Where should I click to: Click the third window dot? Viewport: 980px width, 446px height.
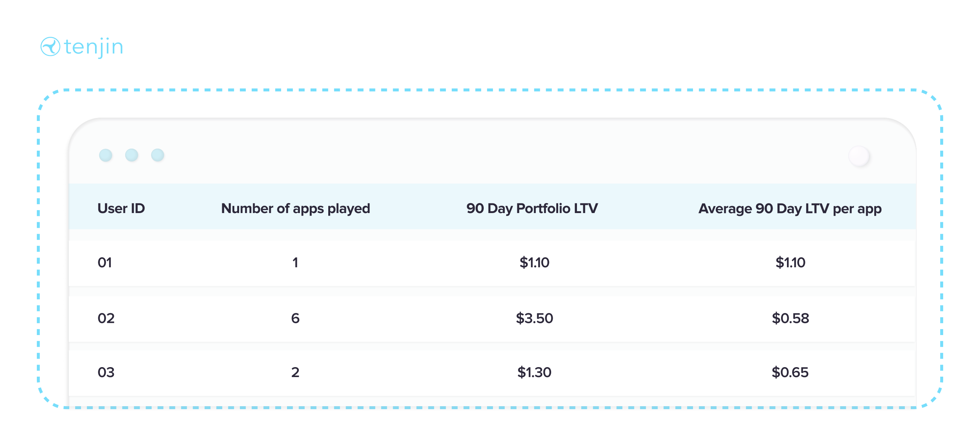coord(158,155)
